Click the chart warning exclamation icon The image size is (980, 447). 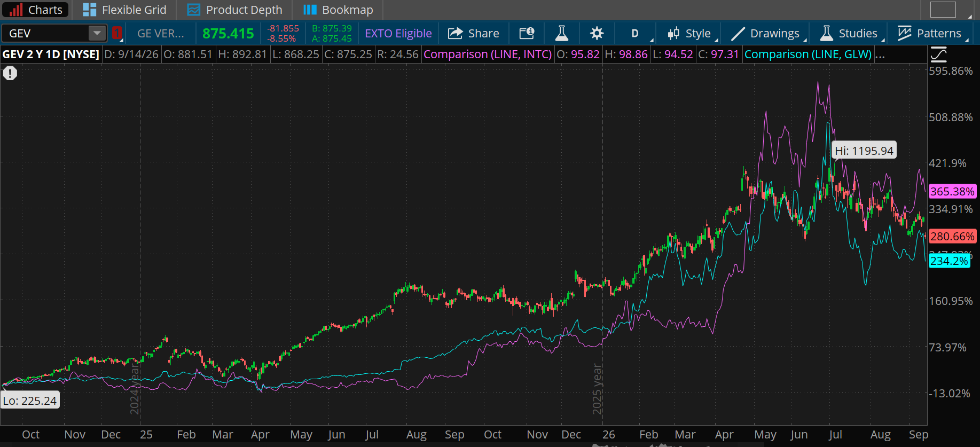(10, 73)
